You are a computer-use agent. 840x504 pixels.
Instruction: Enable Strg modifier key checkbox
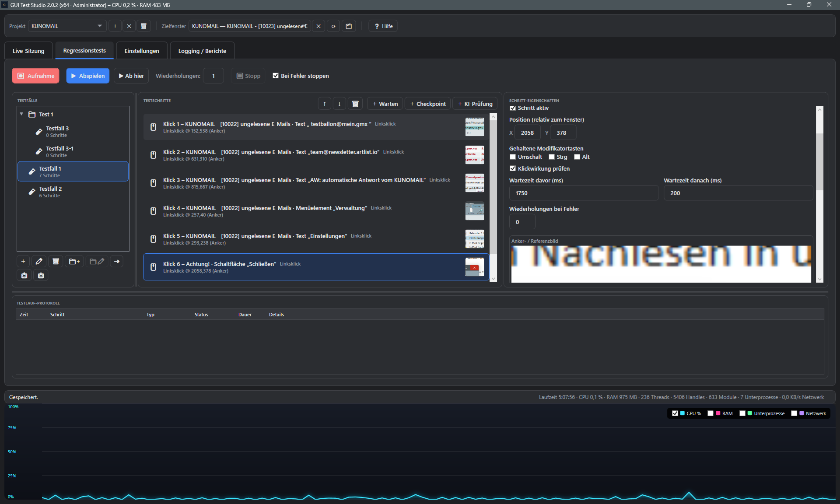point(552,157)
